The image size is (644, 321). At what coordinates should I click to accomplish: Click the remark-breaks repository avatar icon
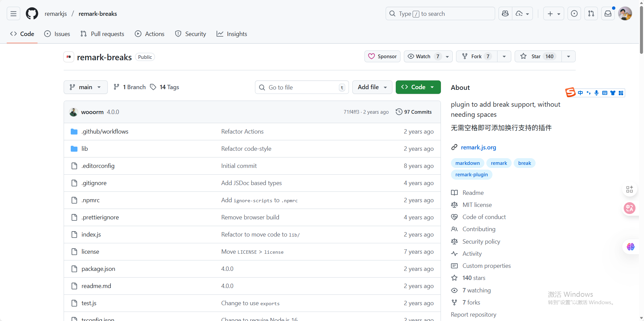[69, 57]
